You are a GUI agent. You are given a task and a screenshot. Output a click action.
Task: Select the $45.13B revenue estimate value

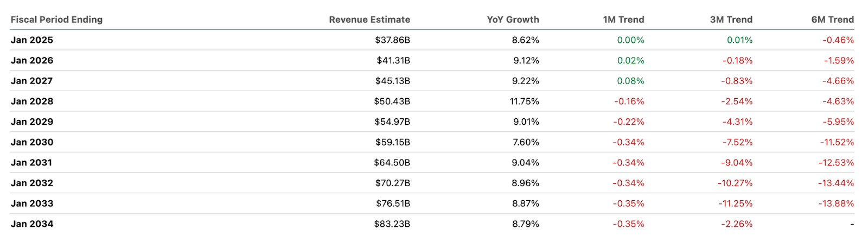(x=392, y=81)
